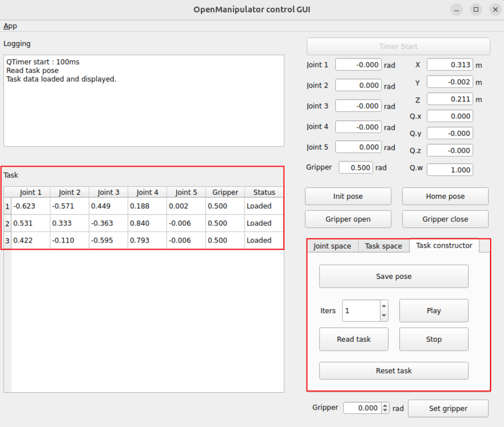
Task: Select the Task constructor tab
Action: [x=444, y=246]
